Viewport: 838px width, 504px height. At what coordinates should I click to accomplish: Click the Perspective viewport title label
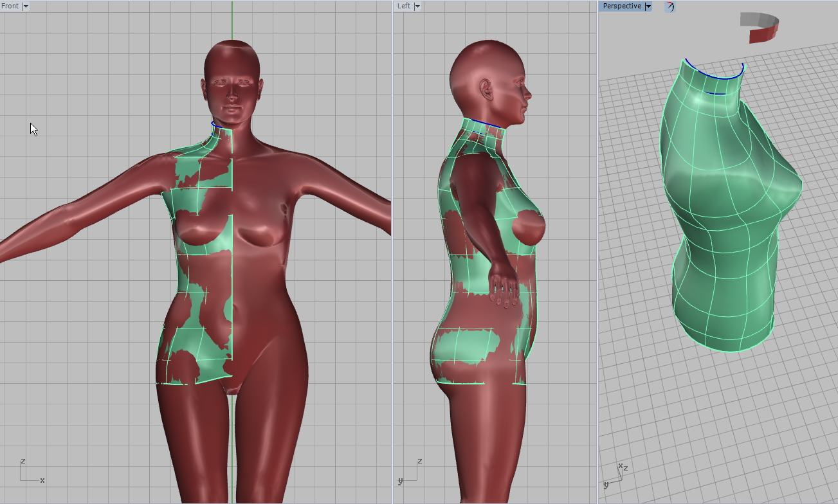pyautogui.click(x=622, y=6)
